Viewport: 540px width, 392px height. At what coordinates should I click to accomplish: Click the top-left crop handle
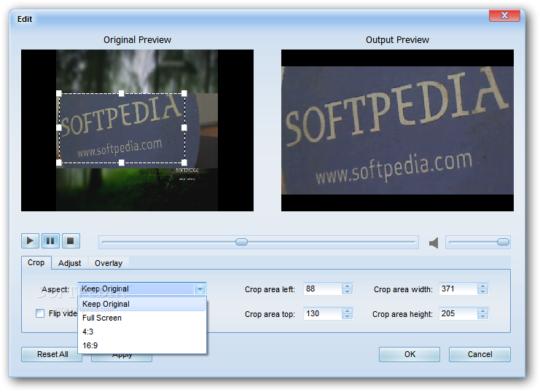59,93
